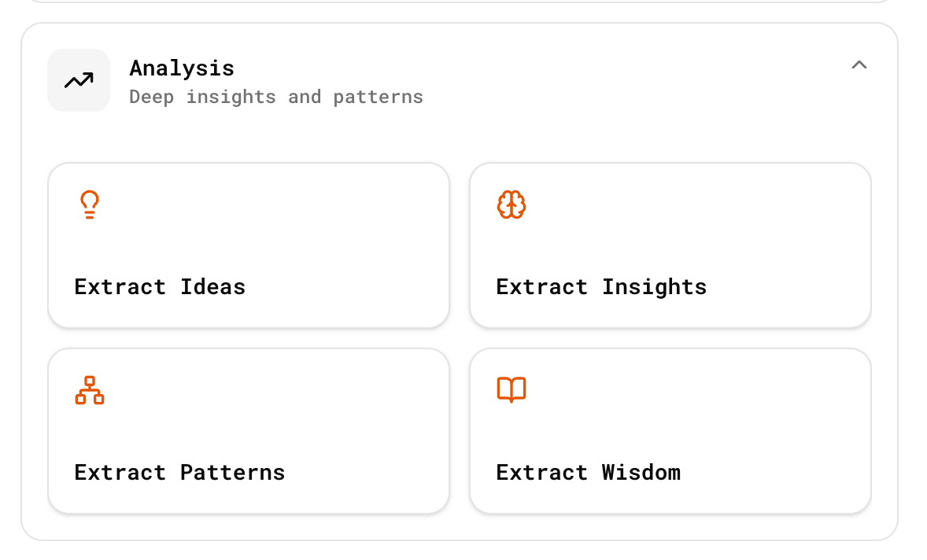Click the Extract Patterns label text
927x560 pixels.
(179, 472)
